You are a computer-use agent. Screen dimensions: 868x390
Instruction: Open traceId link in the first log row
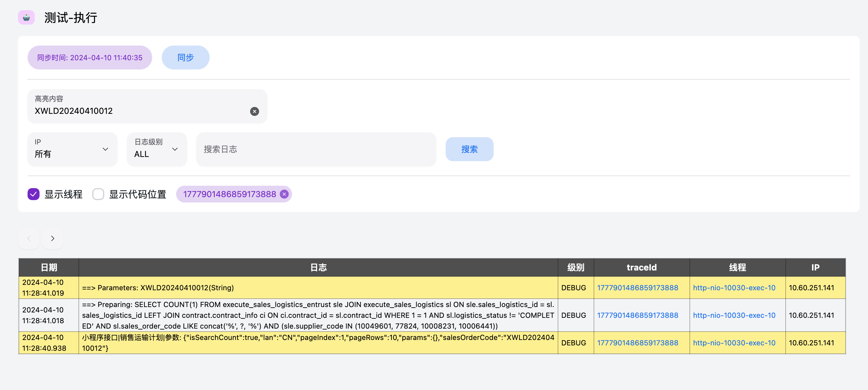[x=637, y=288]
